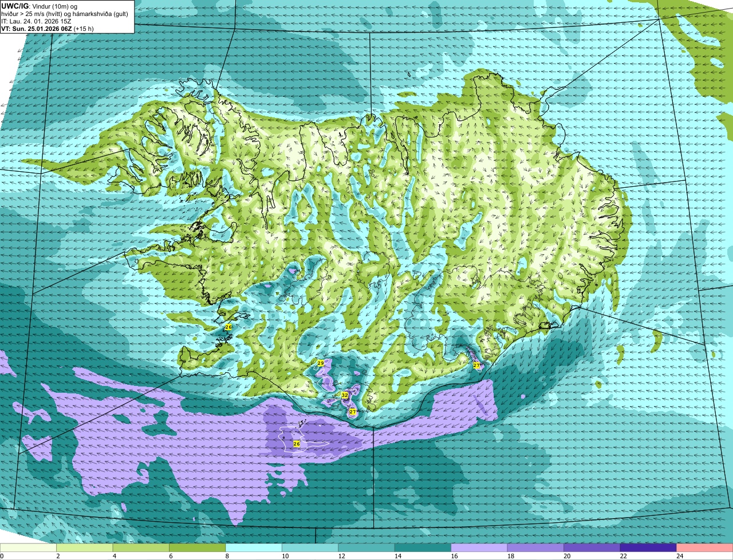Click the 22–24 m/s dark indigo legend swatch

coord(648,547)
